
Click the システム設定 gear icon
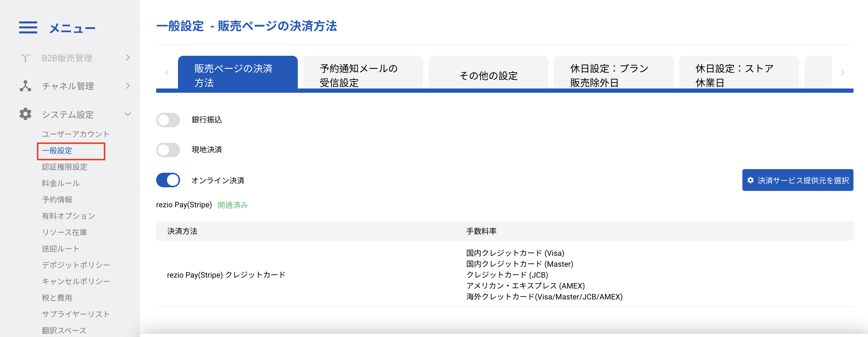[25, 114]
